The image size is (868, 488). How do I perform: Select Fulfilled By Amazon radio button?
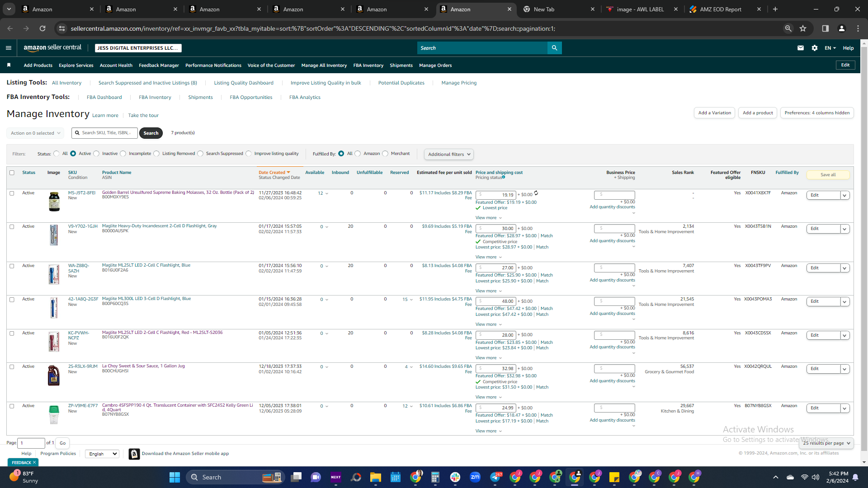pyautogui.click(x=358, y=154)
